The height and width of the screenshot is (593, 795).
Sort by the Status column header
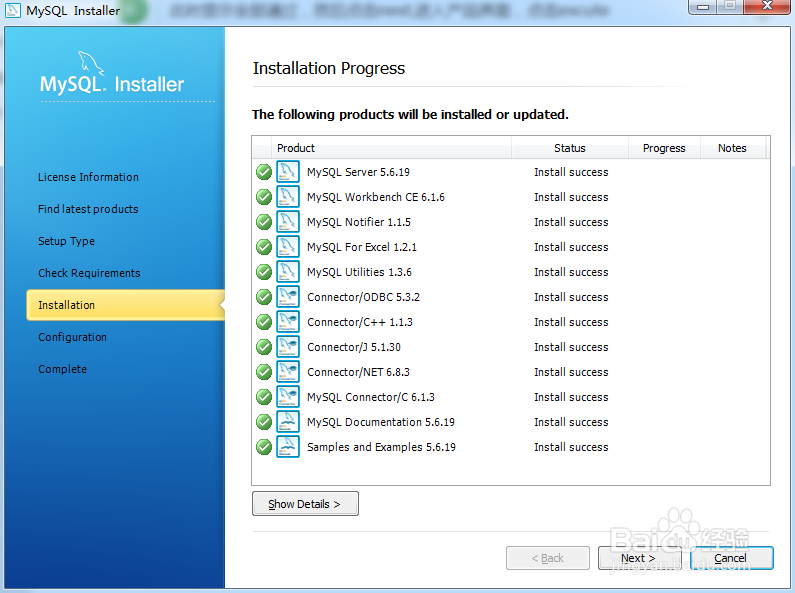570,148
